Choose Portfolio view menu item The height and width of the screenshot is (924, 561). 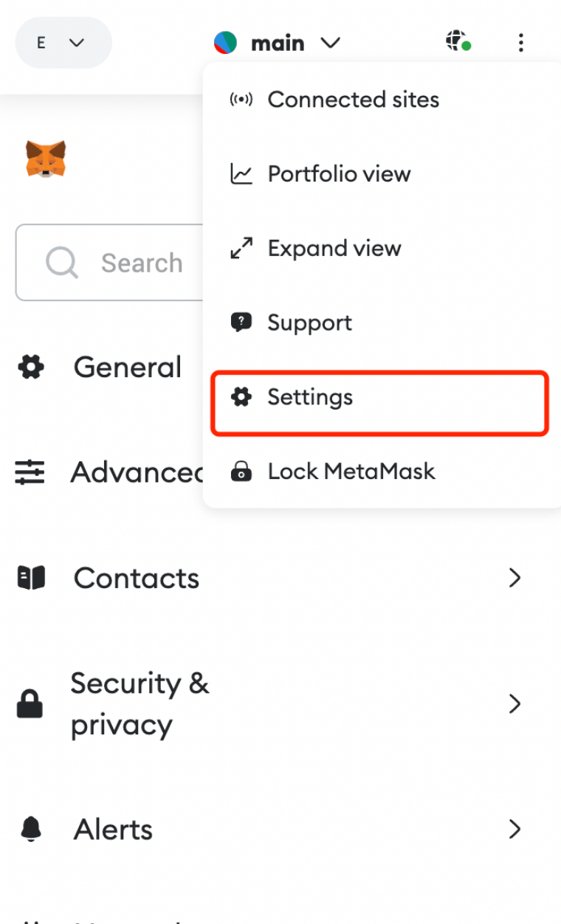[382, 174]
